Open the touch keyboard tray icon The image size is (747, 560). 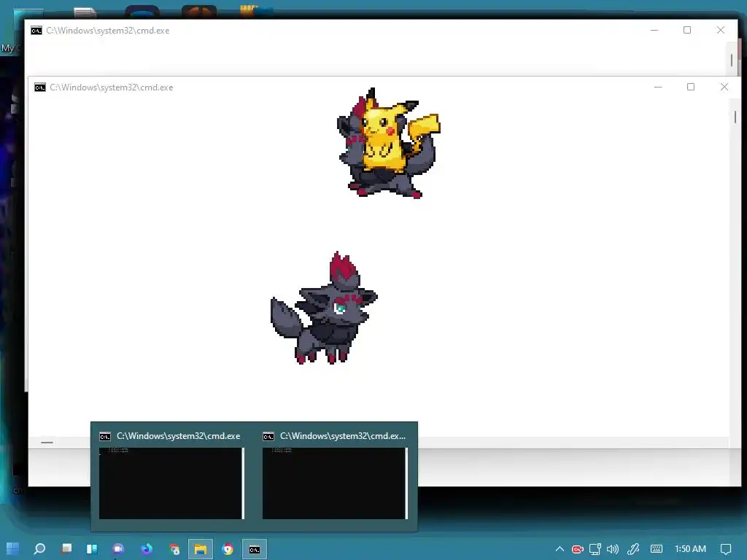tap(657, 549)
